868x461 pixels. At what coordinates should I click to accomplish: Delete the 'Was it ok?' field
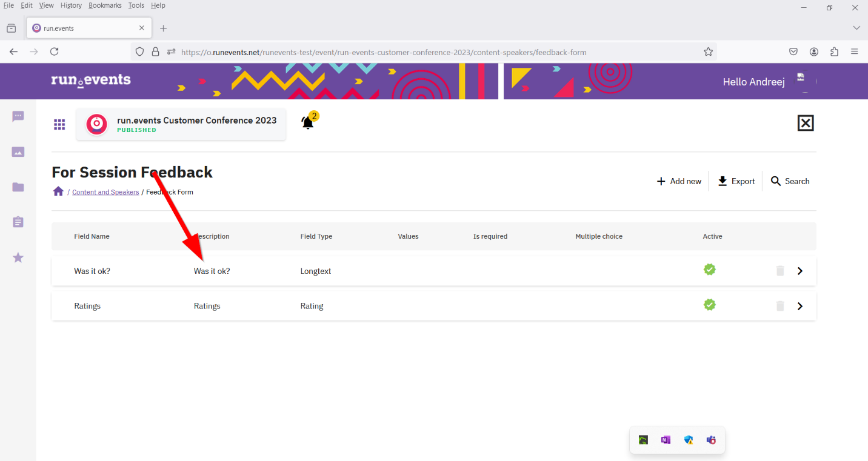click(780, 271)
